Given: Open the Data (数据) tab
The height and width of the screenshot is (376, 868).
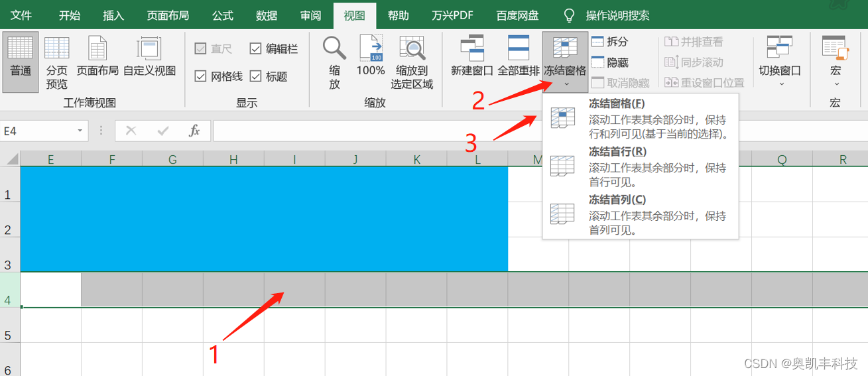Looking at the screenshot, I should (x=267, y=15).
